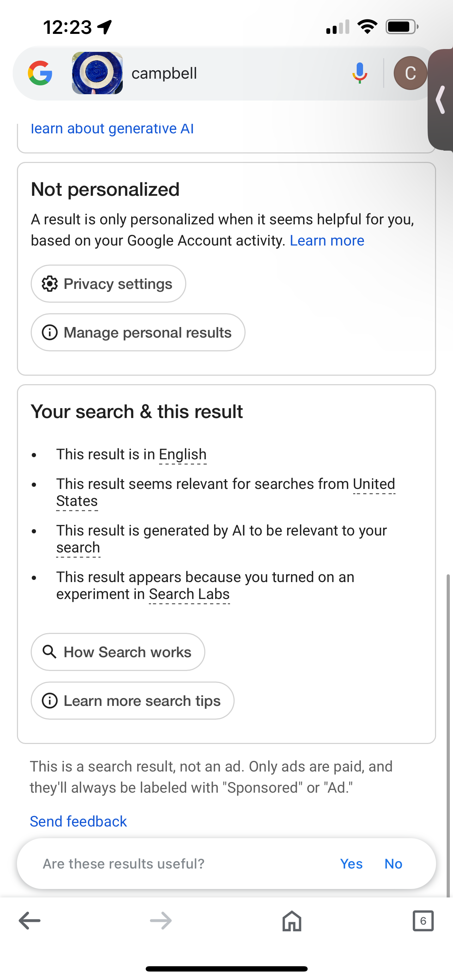Go forward with the right arrow
Screen dimensions: 453x980
pos(161,921)
